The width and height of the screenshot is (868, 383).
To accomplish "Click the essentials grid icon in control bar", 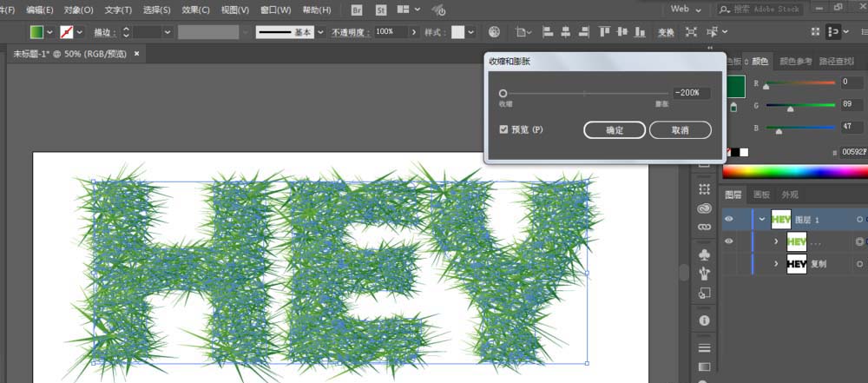I will click(x=814, y=32).
